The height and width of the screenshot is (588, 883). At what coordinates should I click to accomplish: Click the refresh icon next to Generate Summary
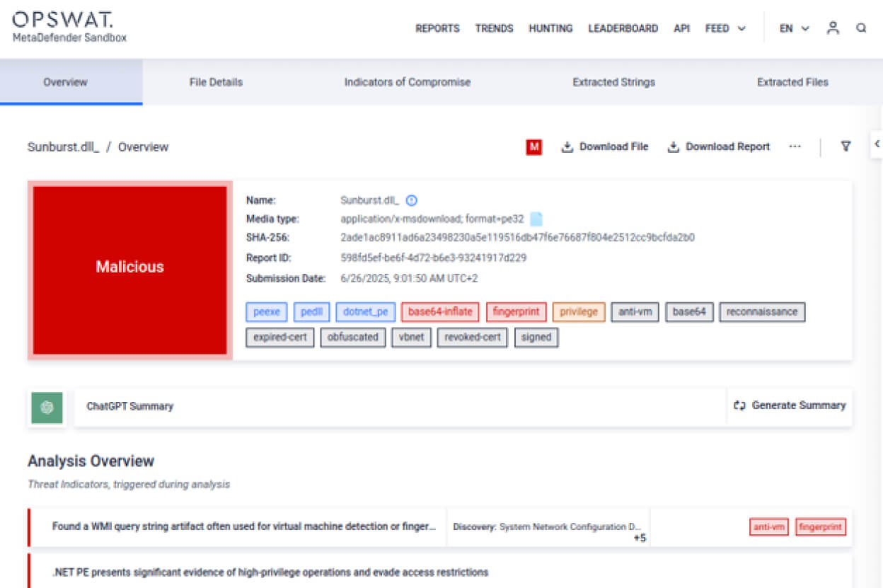tap(739, 405)
